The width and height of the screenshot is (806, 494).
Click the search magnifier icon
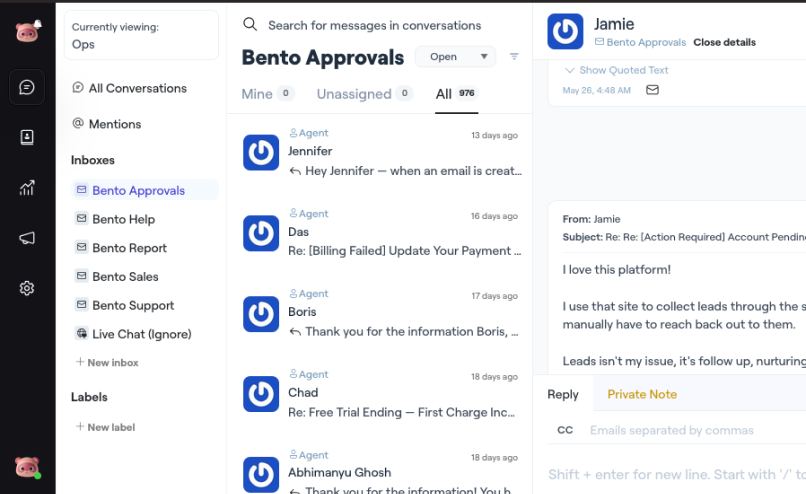tap(250, 24)
